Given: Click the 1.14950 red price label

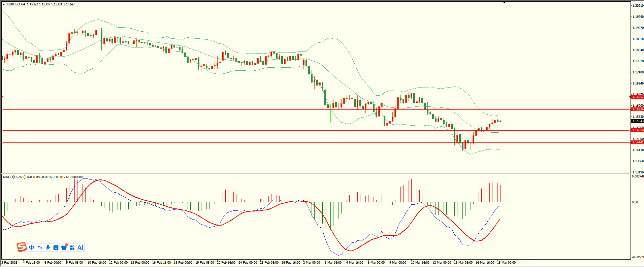Looking at the screenshot, I should click(637, 130).
